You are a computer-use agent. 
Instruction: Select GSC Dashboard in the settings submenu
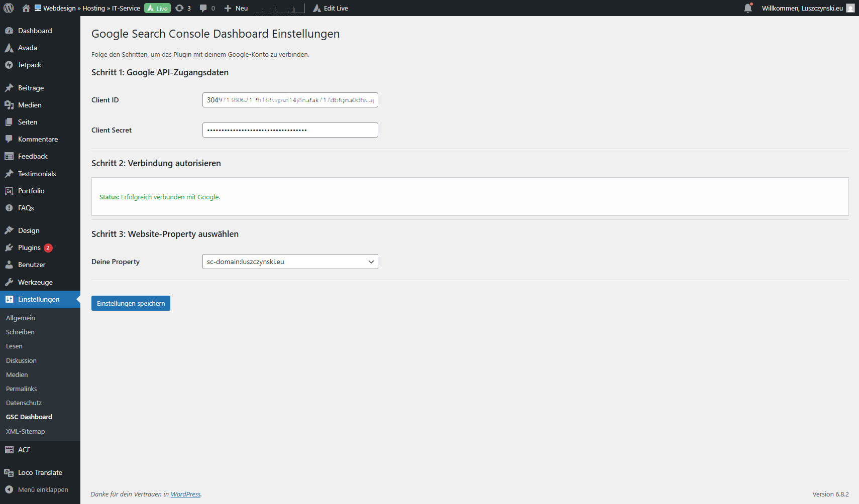tap(29, 417)
